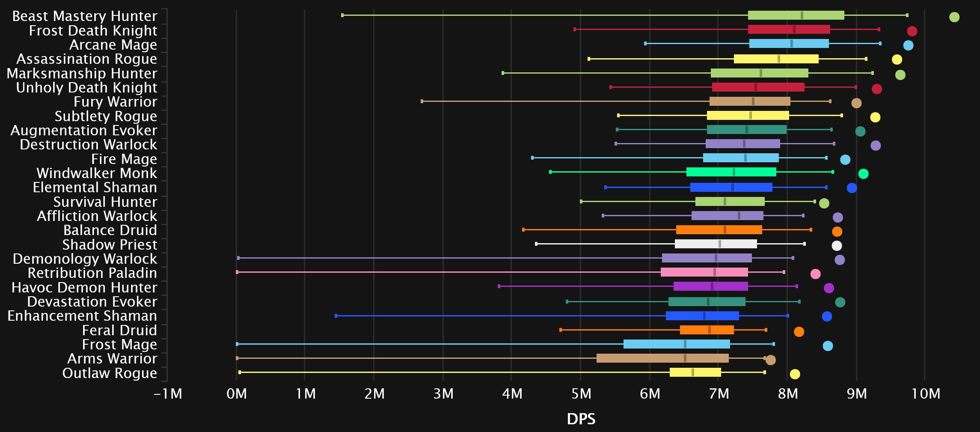Select the Augmentation Evoker teal box
The height and width of the screenshot is (432, 980).
pyautogui.click(x=746, y=130)
